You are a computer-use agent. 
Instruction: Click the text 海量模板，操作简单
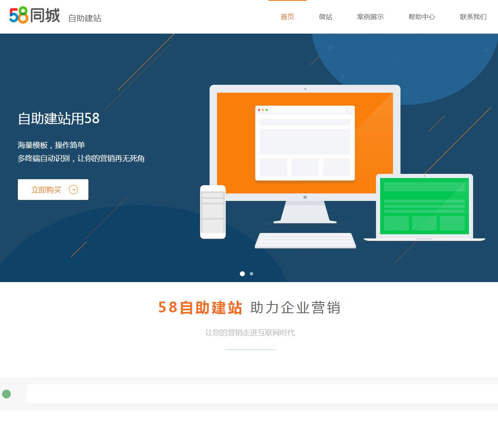51,145
